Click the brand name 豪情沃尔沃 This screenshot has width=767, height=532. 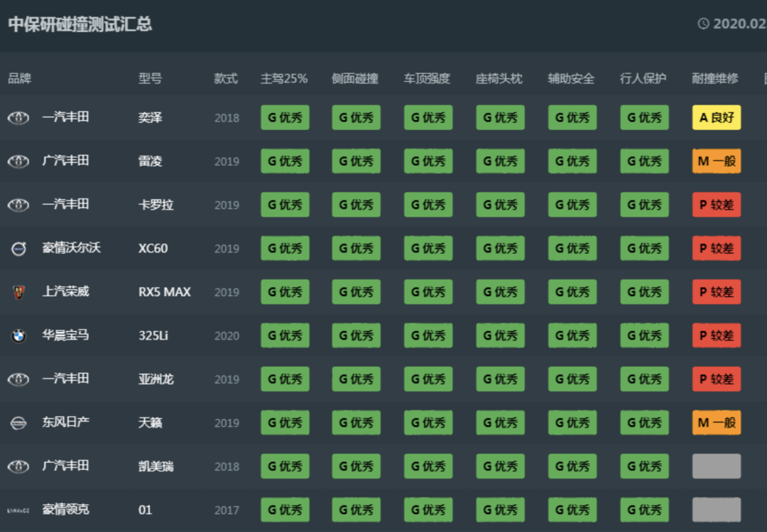[x=72, y=248]
